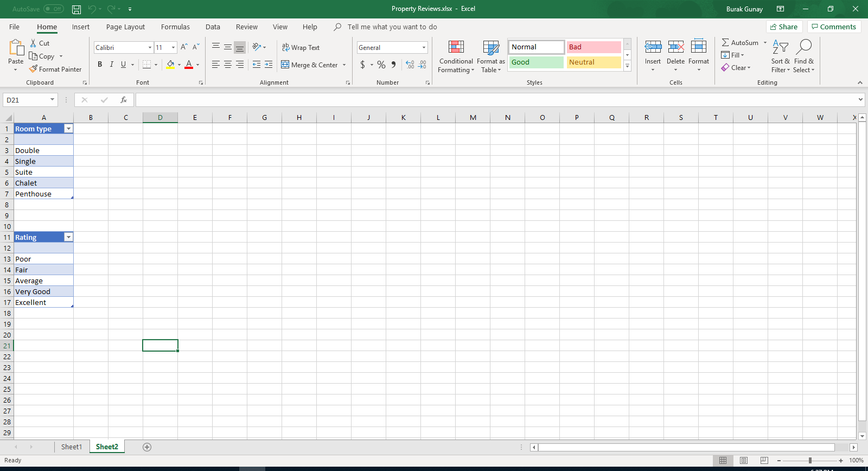Viewport: 868px width, 471px height.
Task: Toggle the AutoSave switch
Action: [x=53, y=9]
